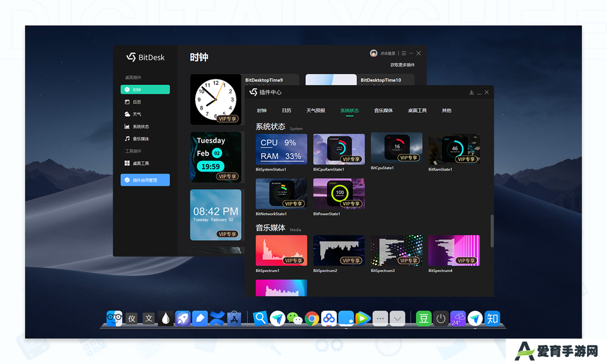This screenshot has width=607, height=364.
Task: Expand the dock's down-chevron icon
Action: coord(398,318)
